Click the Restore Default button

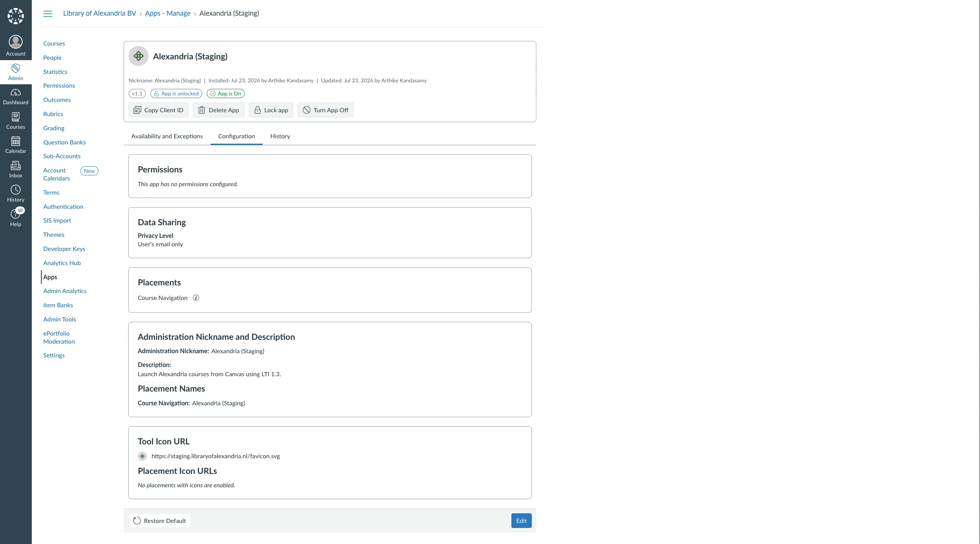160,521
